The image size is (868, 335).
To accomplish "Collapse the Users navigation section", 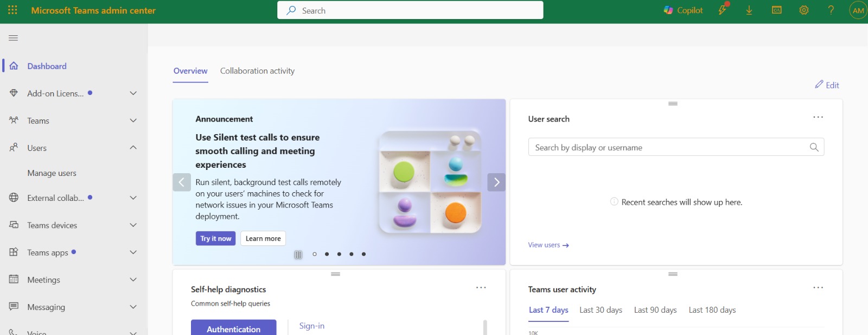I will click(x=133, y=148).
